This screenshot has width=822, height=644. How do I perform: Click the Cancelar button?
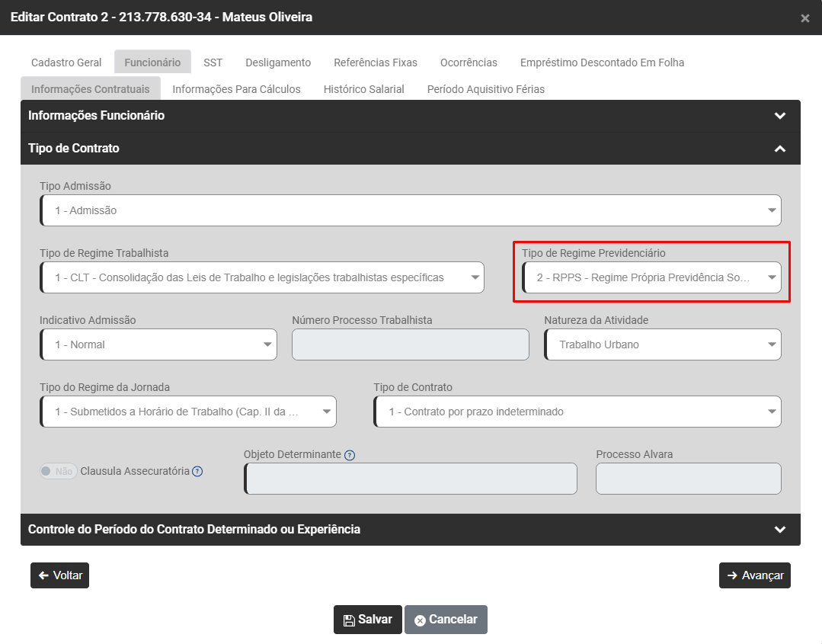(446, 620)
